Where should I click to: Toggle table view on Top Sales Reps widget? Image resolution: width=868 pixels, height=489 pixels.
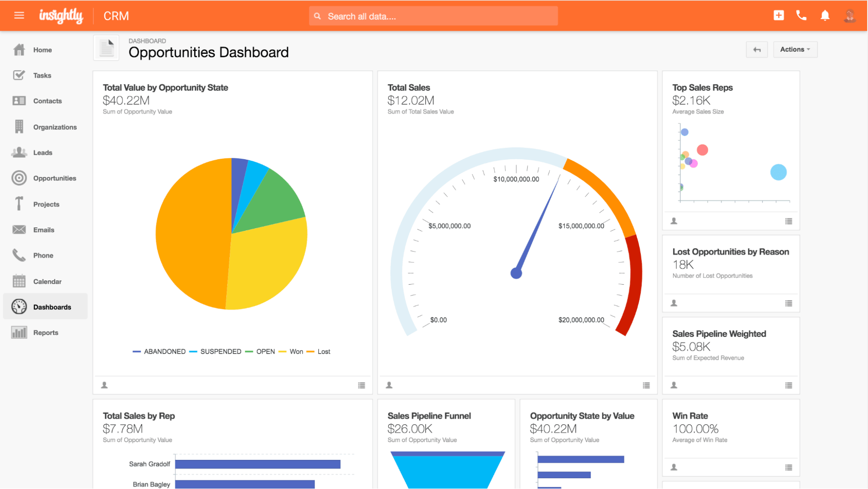point(788,221)
